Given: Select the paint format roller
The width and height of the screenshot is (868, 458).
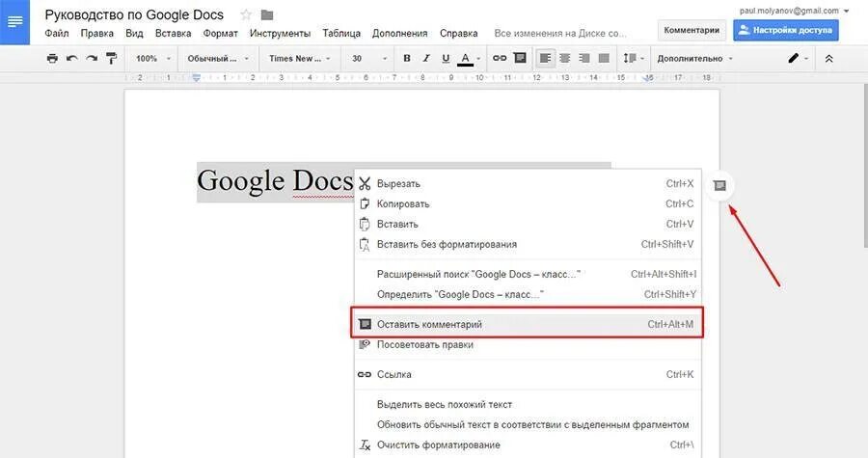Looking at the screenshot, I should [x=111, y=58].
